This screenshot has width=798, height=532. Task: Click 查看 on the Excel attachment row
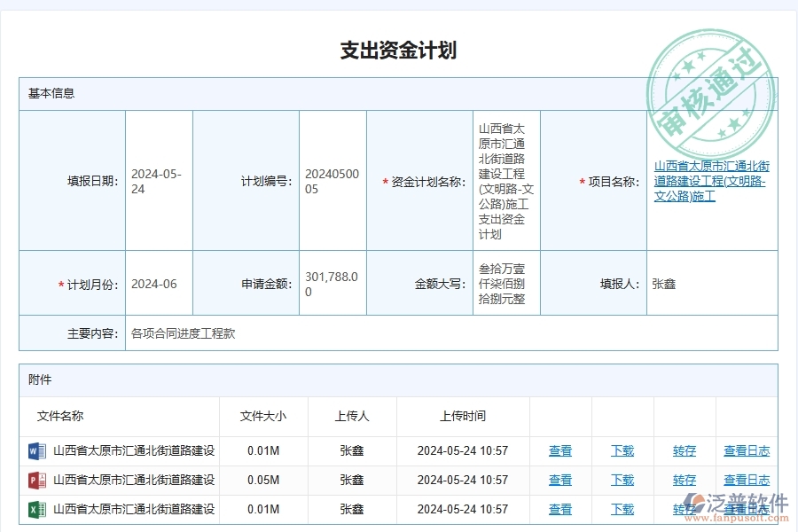560,509
